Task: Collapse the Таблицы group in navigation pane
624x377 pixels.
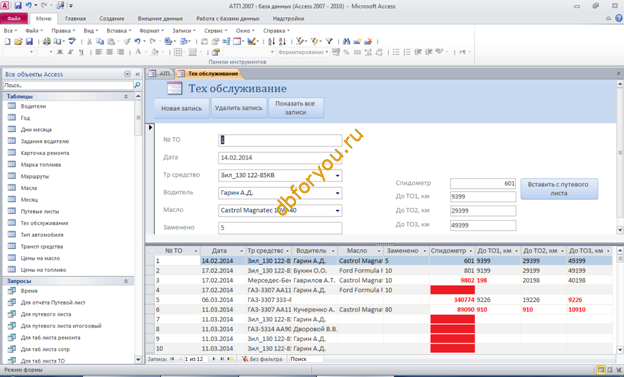Action: [126, 96]
